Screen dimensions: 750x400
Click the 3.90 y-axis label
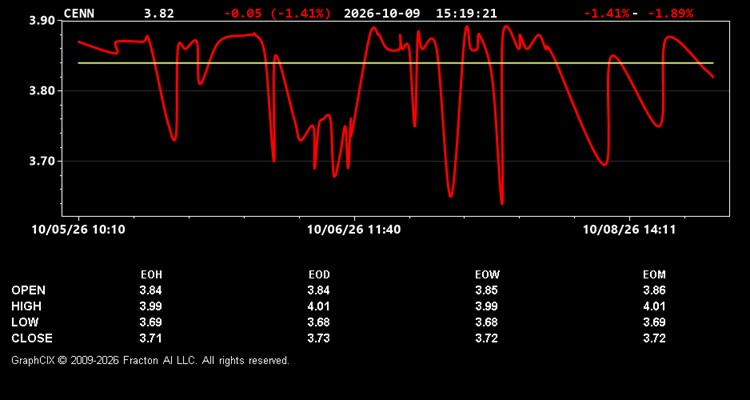tap(42, 21)
